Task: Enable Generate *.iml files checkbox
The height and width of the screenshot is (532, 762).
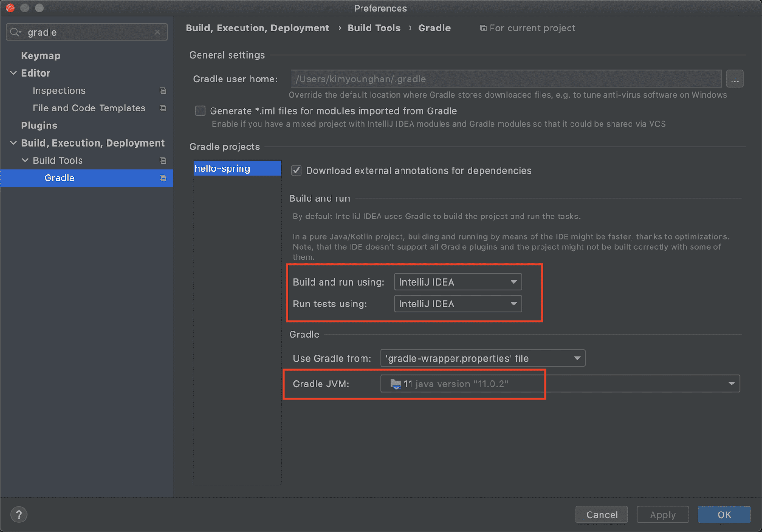Action: [x=201, y=111]
